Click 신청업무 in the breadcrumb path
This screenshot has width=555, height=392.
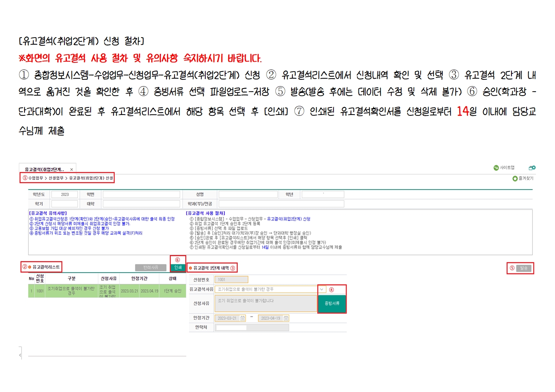56,178
